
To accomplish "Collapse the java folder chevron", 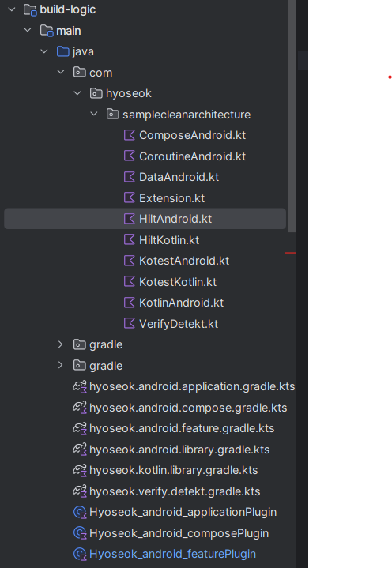I will (x=44, y=51).
